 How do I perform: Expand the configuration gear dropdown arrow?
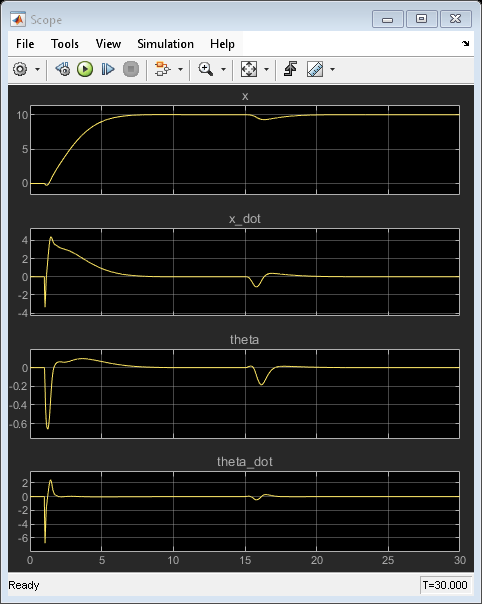click(x=37, y=70)
